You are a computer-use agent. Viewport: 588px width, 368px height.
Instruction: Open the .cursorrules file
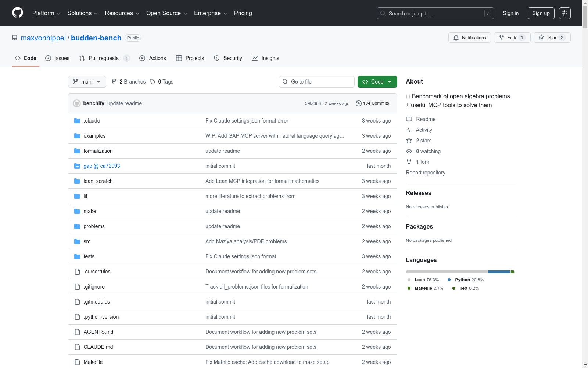(97, 272)
